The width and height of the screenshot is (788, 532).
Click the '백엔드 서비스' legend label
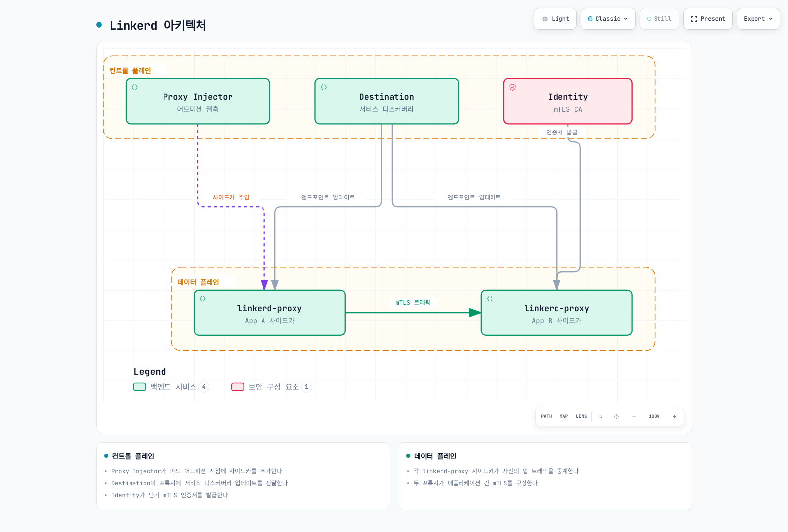pyautogui.click(x=173, y=387)
